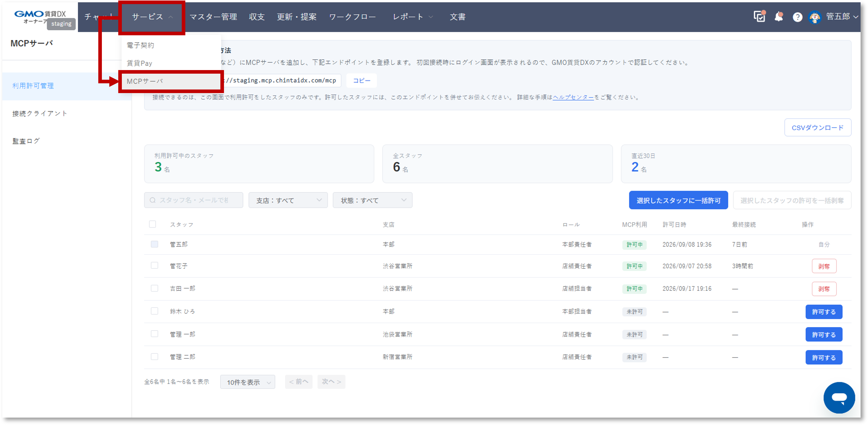Screen dimensions: 868x425
Task: Open the 文書 menu
Action: (x=457, y=17)
